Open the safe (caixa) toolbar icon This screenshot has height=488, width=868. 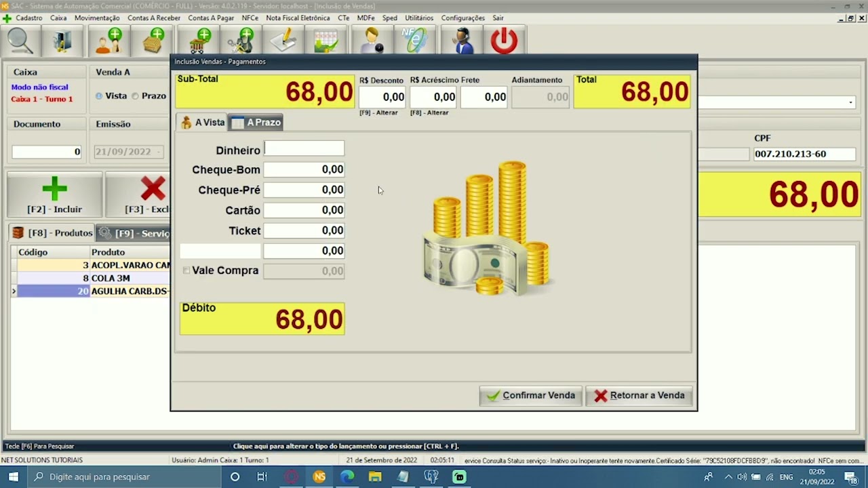click(62, 41)
